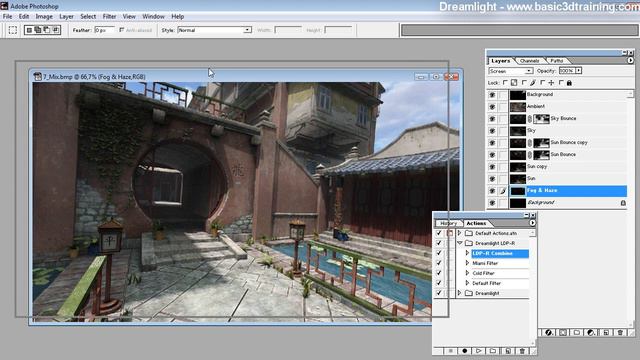
Task: Open Layers panel flyout menu arrow
Action: (630, 60)
